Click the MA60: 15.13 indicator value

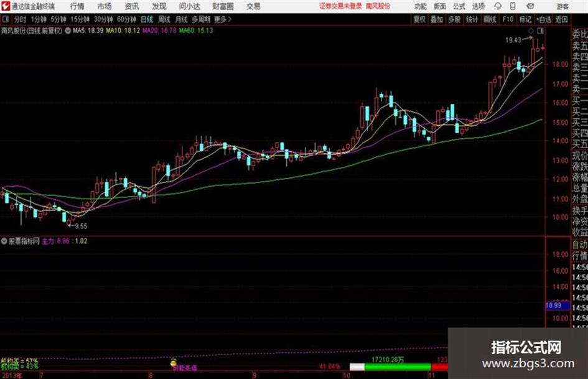click(196, 30)
